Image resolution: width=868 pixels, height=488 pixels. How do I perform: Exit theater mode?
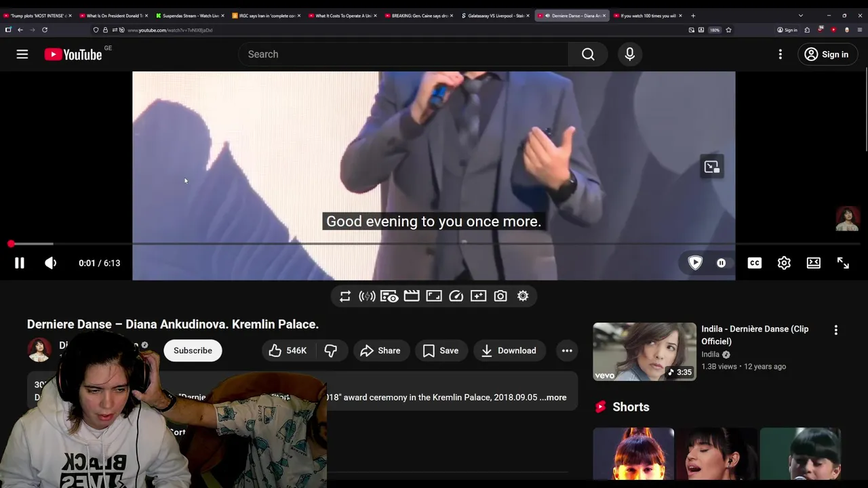point(814,263)
